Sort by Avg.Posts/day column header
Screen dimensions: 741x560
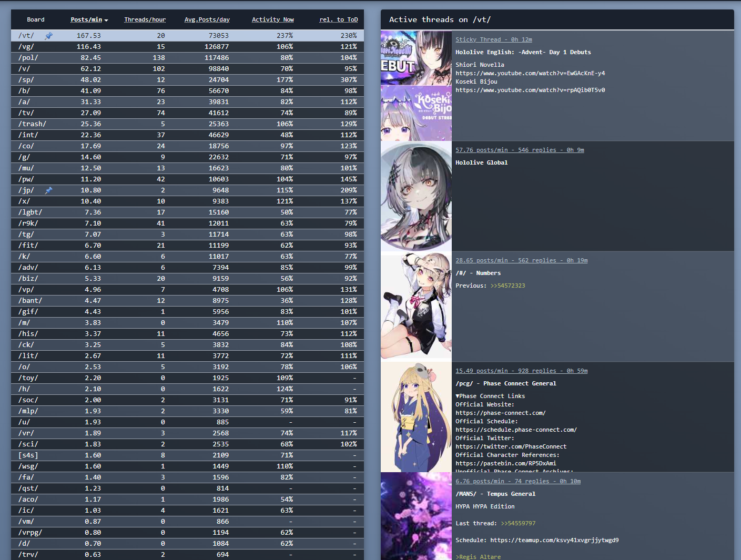click(207, 20)
